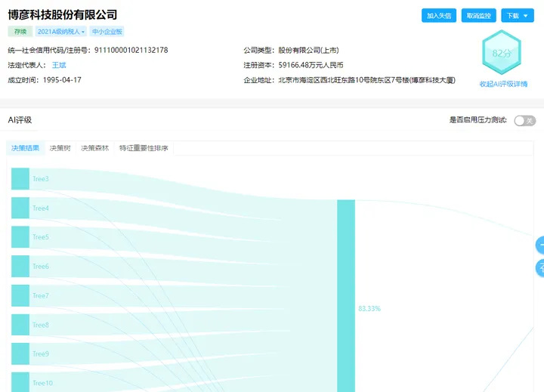
Task: Expand the 2021A级纳税人 tag dropdown
Action: click(x=61, y=32)
